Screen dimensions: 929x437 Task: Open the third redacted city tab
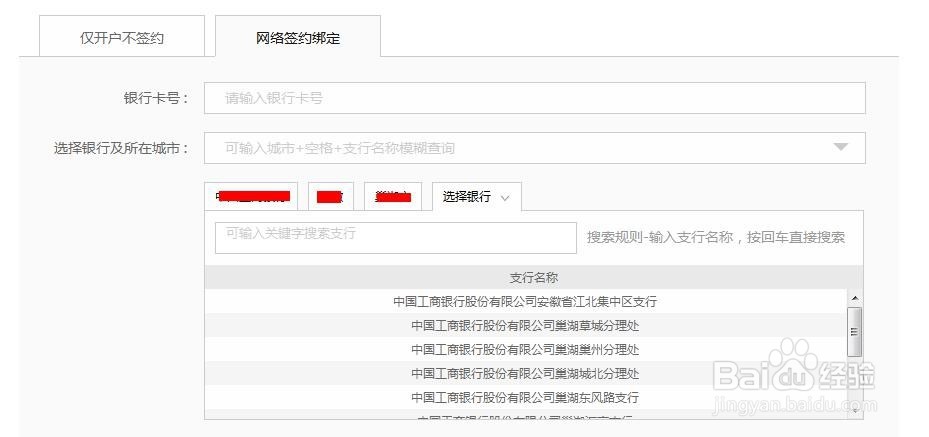pos(393,197)
